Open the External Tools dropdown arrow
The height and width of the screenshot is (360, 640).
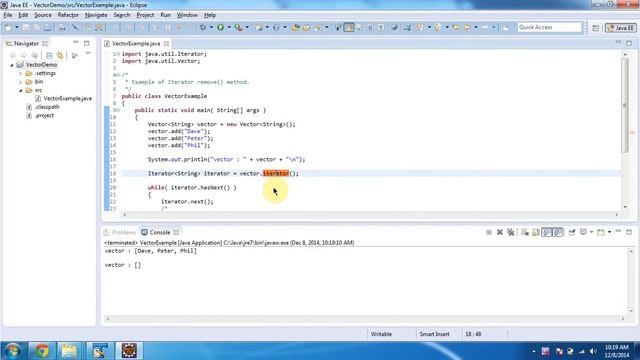[x=247, y=27]
